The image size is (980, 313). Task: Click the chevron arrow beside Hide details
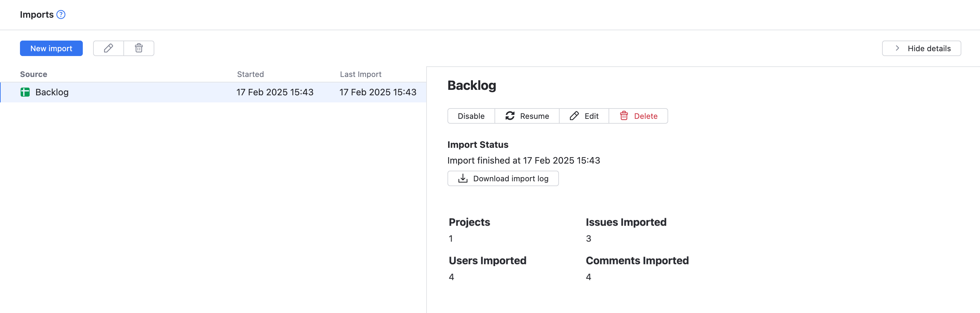point(898,48)
